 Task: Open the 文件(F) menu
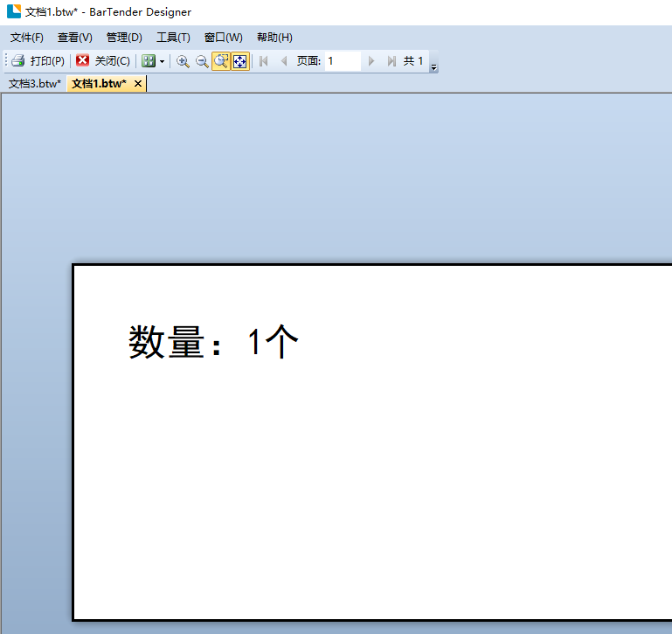(x=27, y=38)
